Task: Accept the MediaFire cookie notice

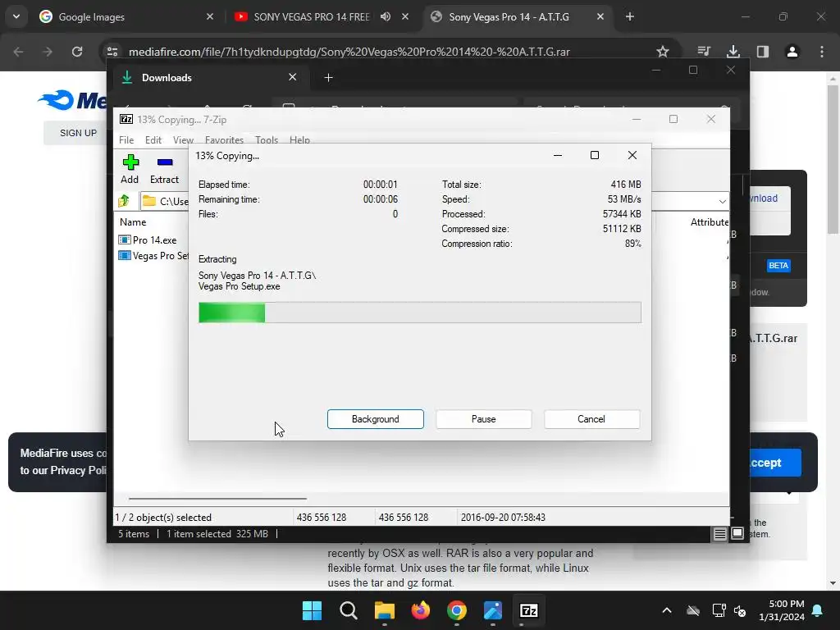Action: point(774,463)
